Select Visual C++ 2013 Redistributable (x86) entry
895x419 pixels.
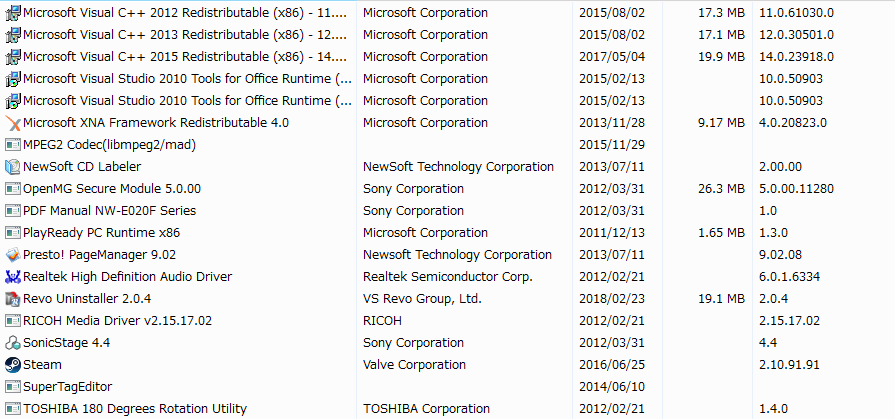185,35
